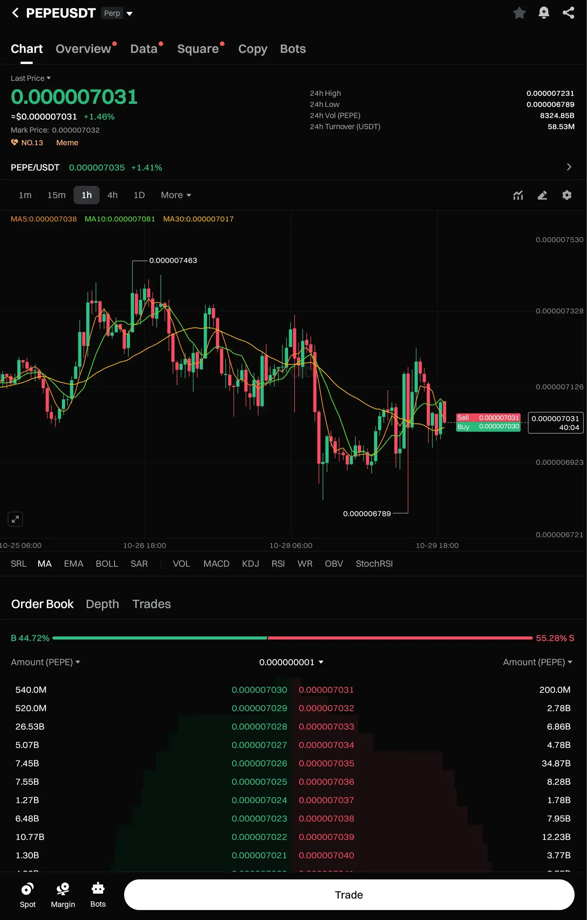Select the 15m timeframe
588x920 pixels.
57,195
